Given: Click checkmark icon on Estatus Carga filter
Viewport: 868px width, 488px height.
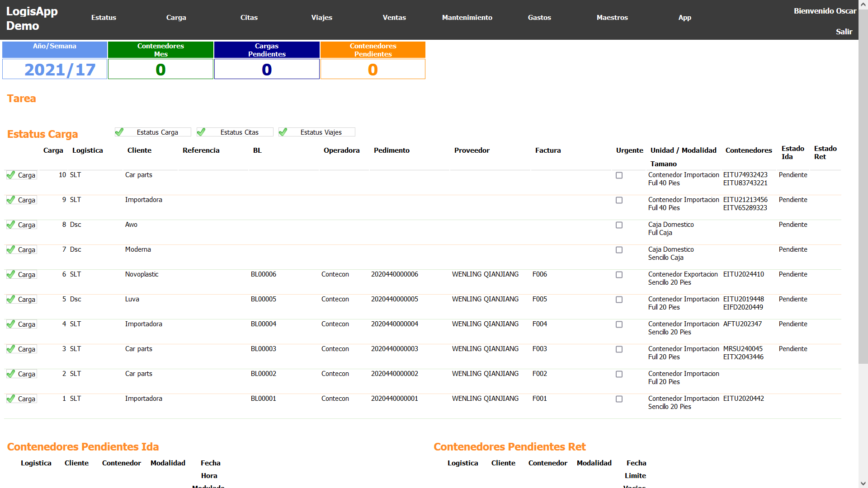Looking at the screenshot, I should (x=119, y=132).
